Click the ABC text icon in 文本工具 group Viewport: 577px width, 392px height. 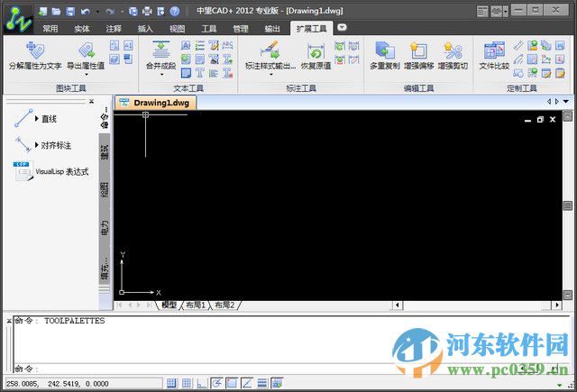228,45
